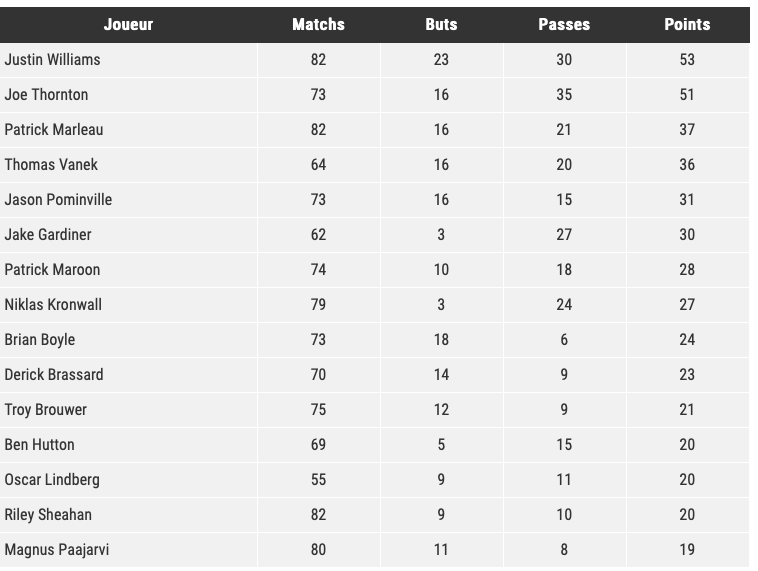Sort by Points column header

pyautogui.click(x=687, y=24)
